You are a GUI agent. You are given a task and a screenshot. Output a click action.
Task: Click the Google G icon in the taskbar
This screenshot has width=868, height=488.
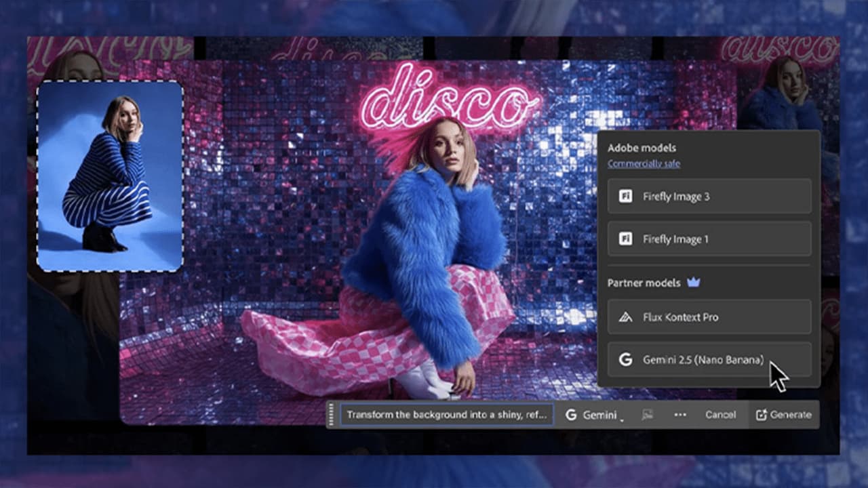click(x=571, y=415)
